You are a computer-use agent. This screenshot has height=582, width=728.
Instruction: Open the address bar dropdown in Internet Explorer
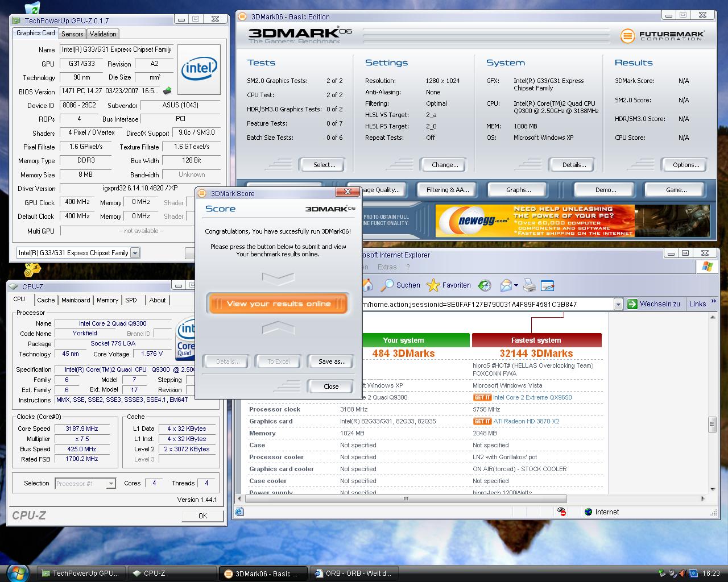point(618,304)
